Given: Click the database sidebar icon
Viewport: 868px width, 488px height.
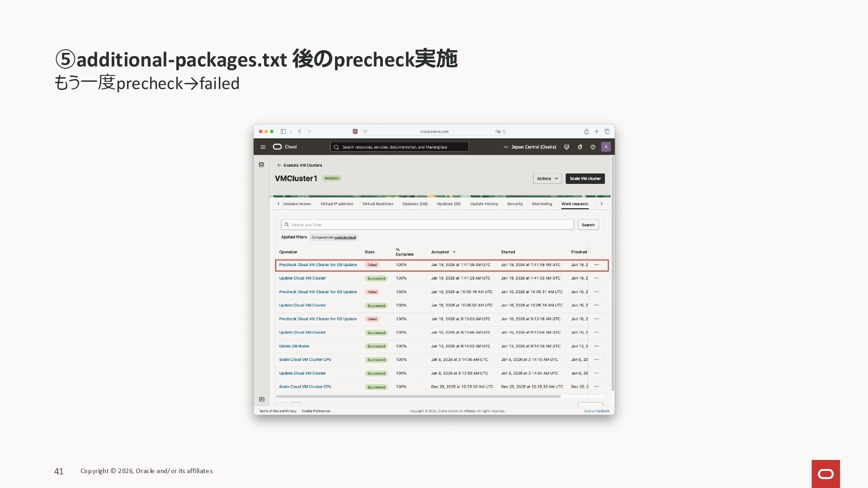Looking at the screenshot, I should 261,165.
